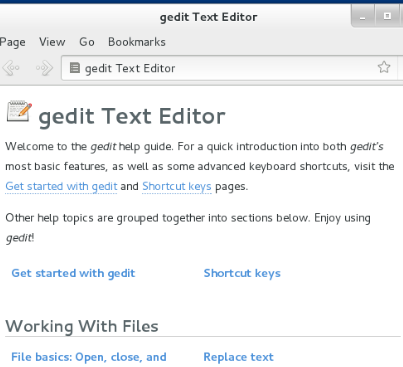The image size is (403, 367).
Task: Click the window title 'gedit Text Editor'
Action: 208,17
